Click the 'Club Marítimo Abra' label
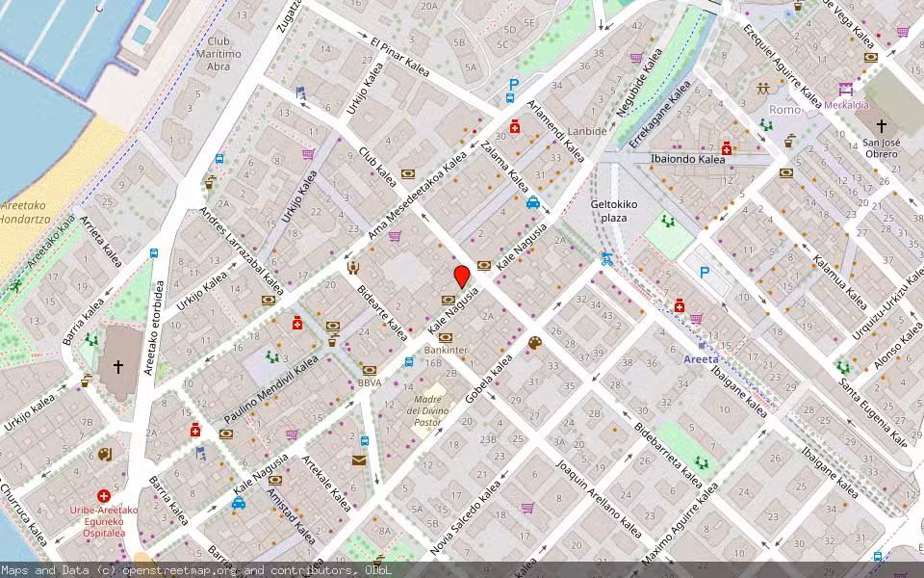The width and height of the screenshot is (924, 578). 218,54
